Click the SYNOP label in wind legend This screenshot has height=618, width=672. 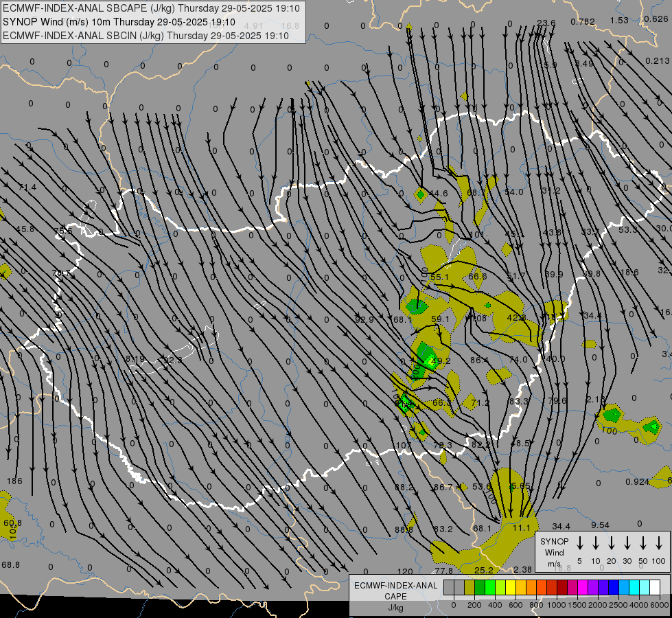click(x=554, y=542)
